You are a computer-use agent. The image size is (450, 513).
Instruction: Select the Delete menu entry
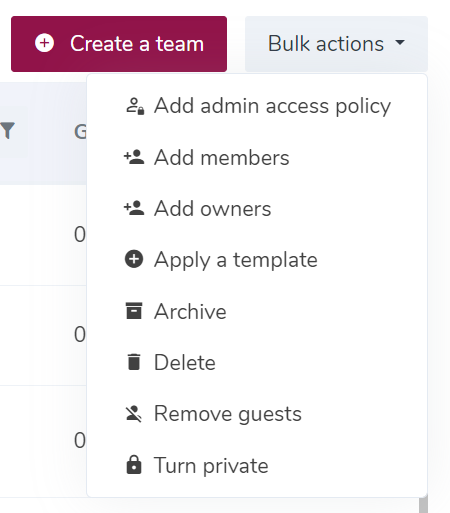(257, 362)
